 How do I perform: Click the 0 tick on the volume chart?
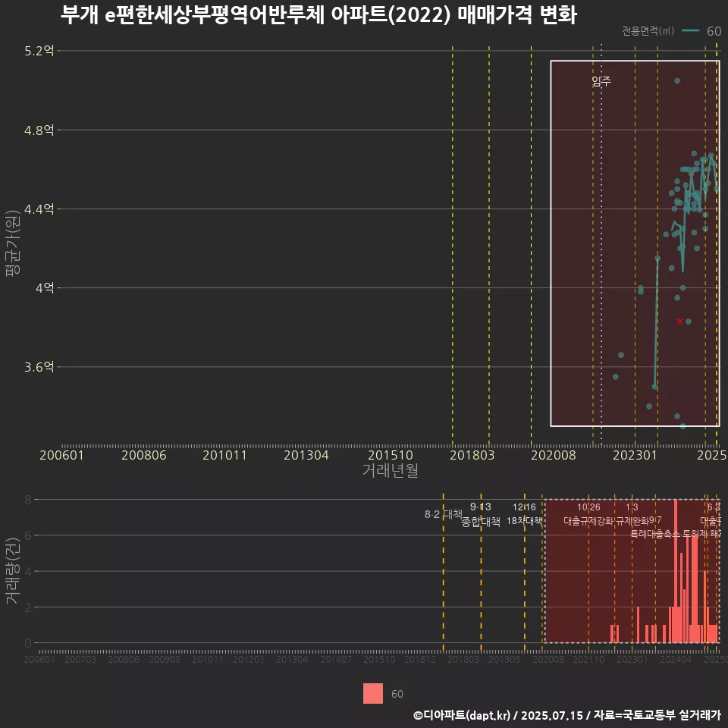click(28, 643)
